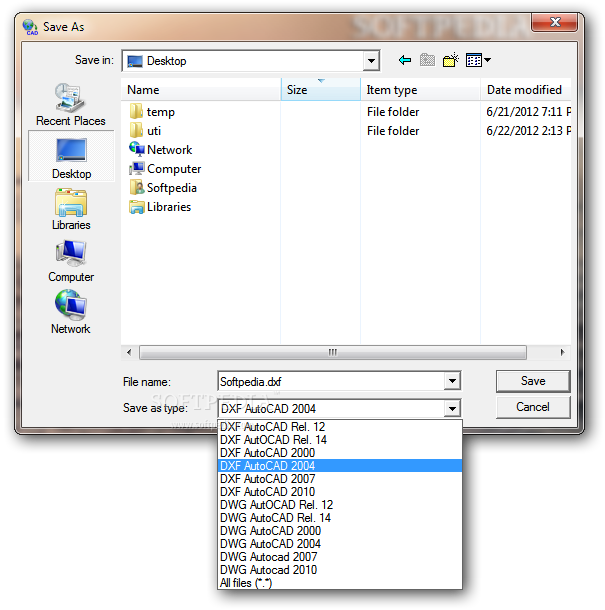Click the date 6/22/2012 cell for uti
This screenshot has width=605, height=610.
pos(528,131)
